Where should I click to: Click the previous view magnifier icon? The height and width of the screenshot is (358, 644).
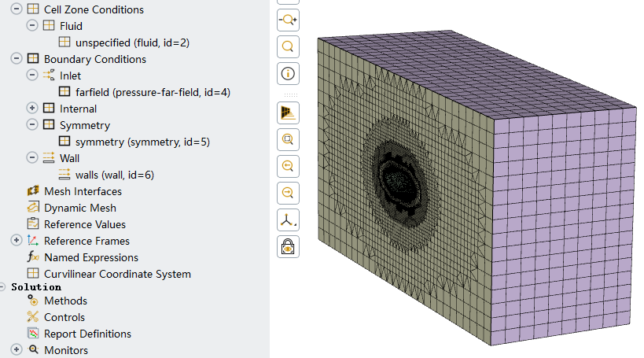tap(288, 167)
